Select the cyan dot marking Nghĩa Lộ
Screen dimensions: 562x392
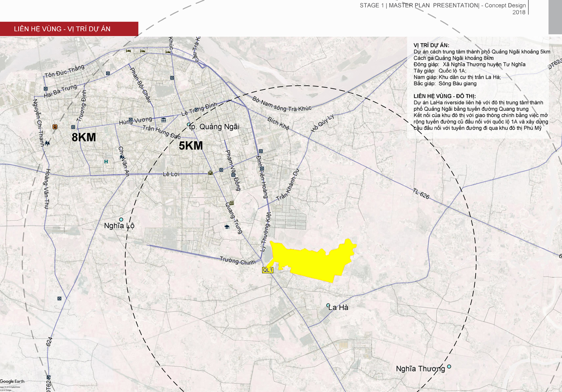pos(121,219)
